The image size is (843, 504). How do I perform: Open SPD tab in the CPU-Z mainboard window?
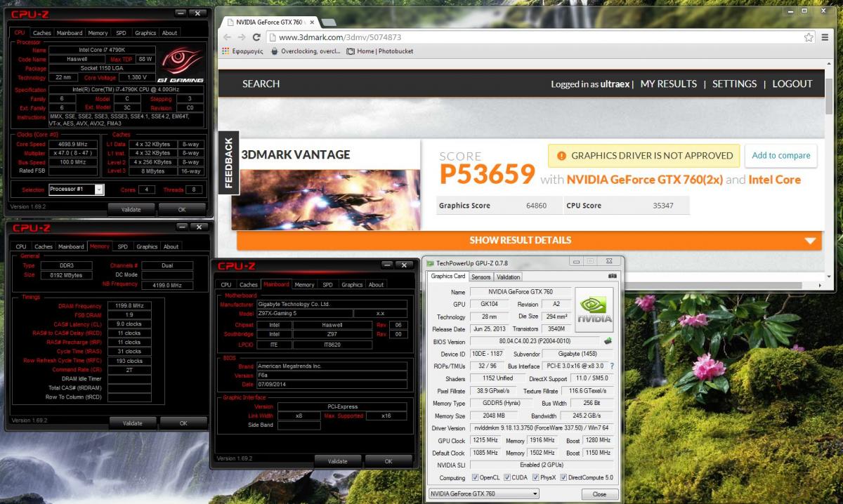[x=327, y=285]
